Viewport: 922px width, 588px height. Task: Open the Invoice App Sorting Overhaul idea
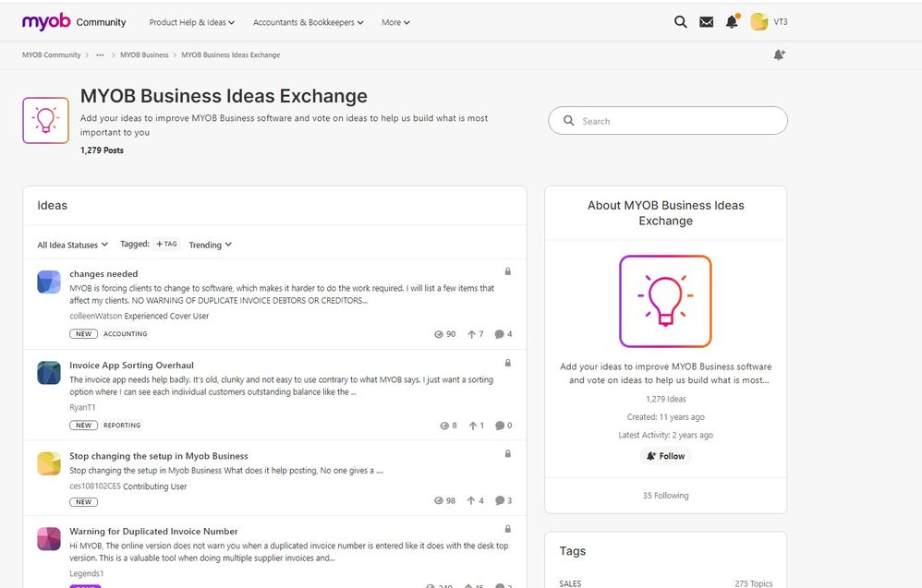131,366
